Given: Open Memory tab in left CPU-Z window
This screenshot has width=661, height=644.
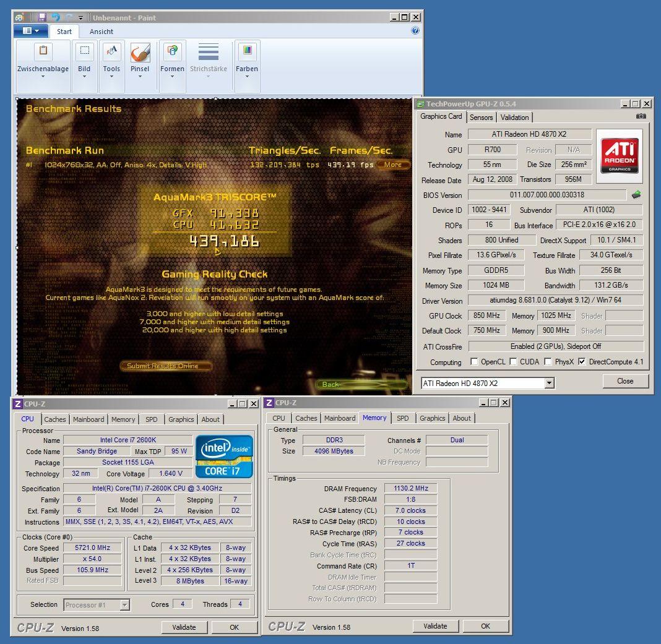Looking at the screenshot, I should tap(123, 419).
